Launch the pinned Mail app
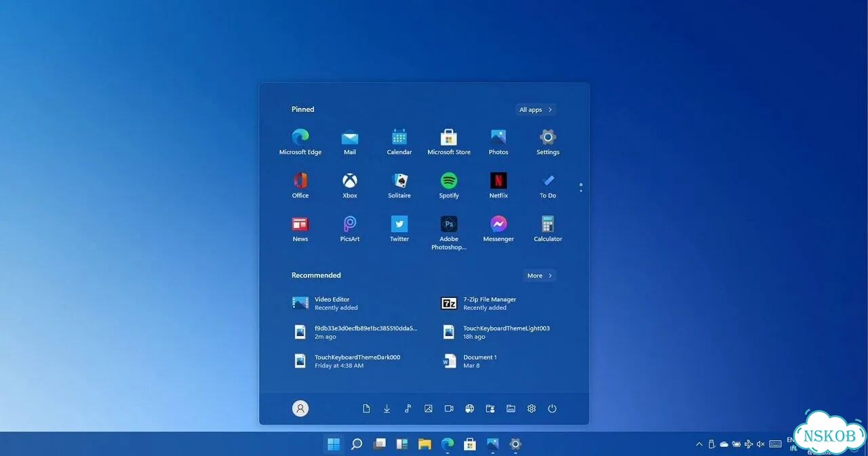Image resolution: width=868 pixels, height=456 pixels. click(x=350, y=142)
